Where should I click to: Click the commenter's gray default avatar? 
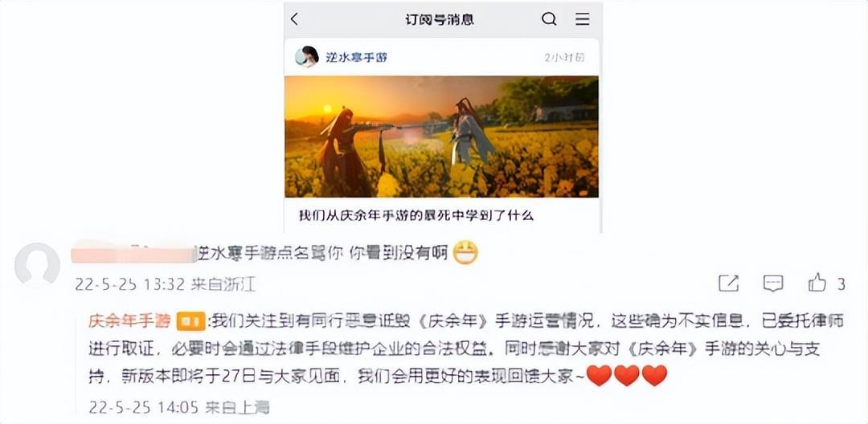[37, 265]
